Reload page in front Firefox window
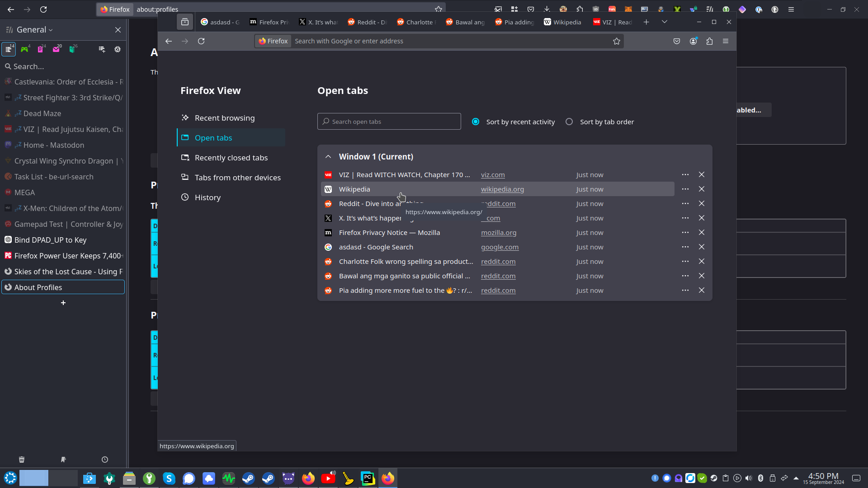The width and height of the screenshot is (868, 488). coord(201,41)
